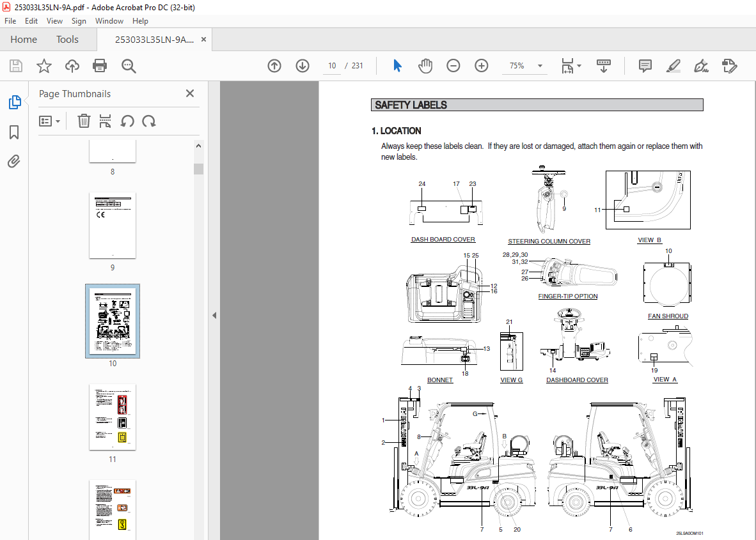
Task: Toggle the Bookmarks navigation panel
Action: point(14,132)
